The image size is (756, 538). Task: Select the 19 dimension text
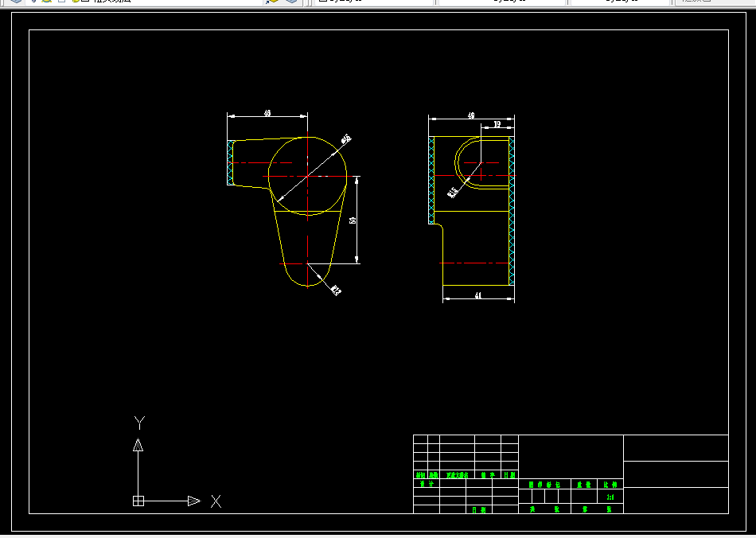pyautogui.click(x=497, y=124)
